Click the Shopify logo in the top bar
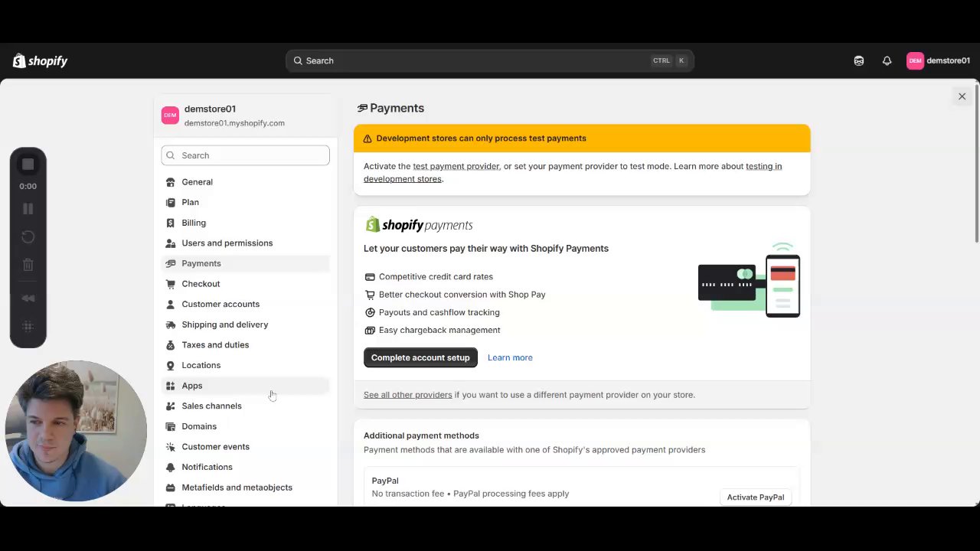 (x=41, y=60)
